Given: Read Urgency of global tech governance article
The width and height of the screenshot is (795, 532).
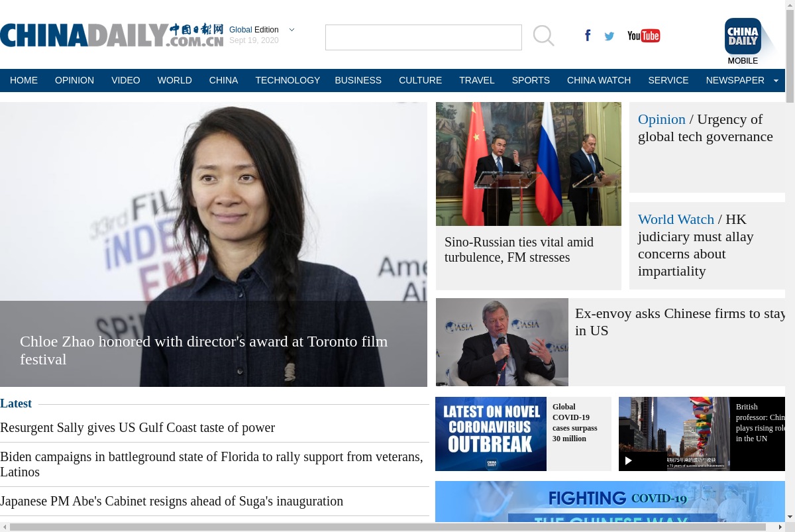Looking at the screenshot, I should point(706,128).
